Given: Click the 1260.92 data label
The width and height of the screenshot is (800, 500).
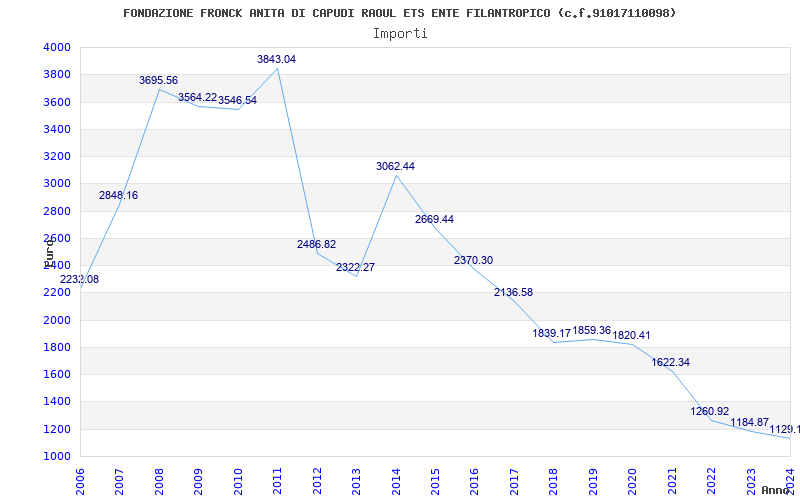Looking at the screenshot, I should (710, 411).
